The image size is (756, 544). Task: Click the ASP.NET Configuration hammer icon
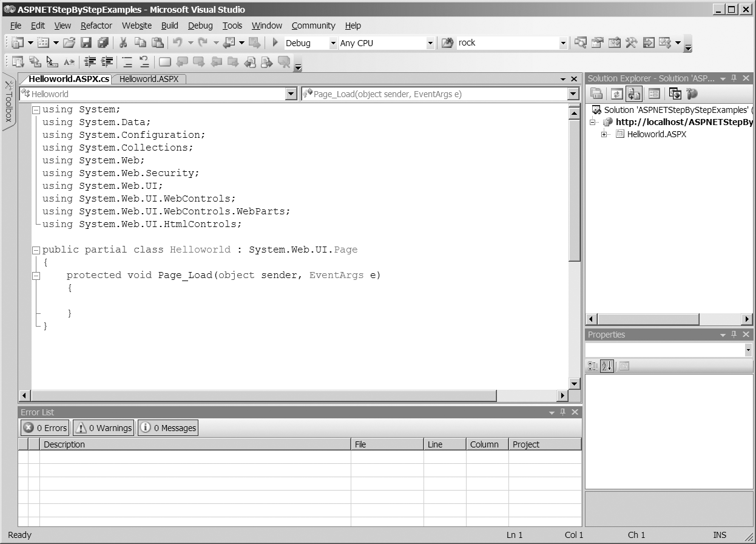(x=692, y=93)
